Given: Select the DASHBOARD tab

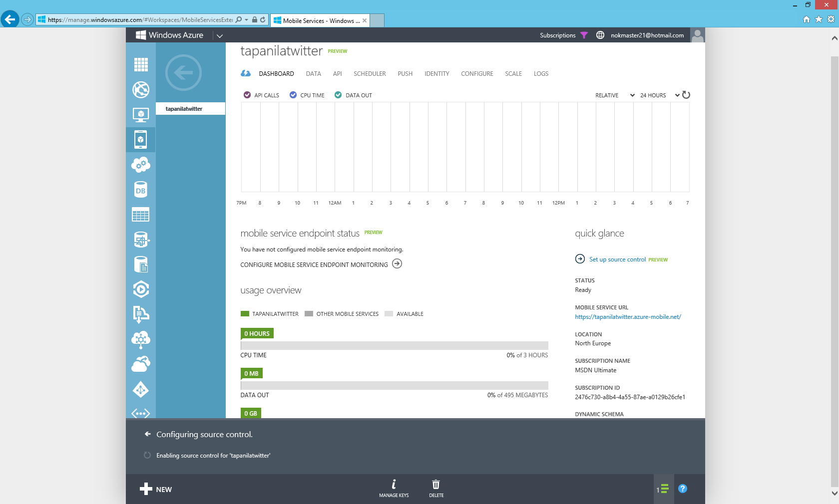Looking at the screenshot, I should 276,74.
